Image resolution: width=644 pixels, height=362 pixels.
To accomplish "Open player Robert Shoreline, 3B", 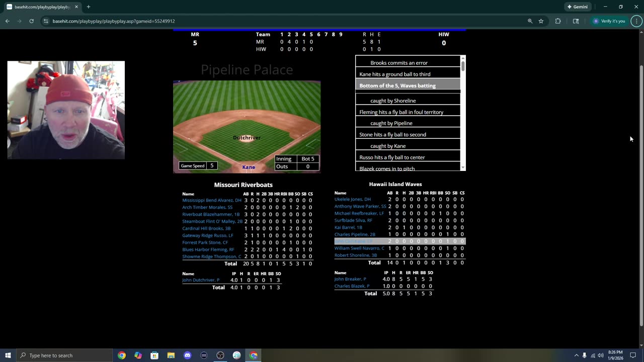I will pyautogui.click(x=356, y=255).
